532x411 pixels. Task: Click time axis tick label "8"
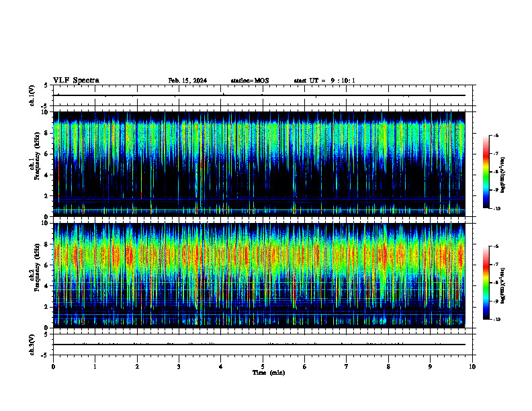(x=388, y=367)
